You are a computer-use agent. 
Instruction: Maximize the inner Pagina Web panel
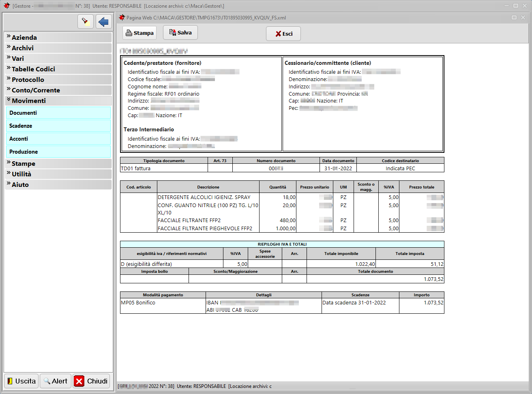click(x=514, y=17)
